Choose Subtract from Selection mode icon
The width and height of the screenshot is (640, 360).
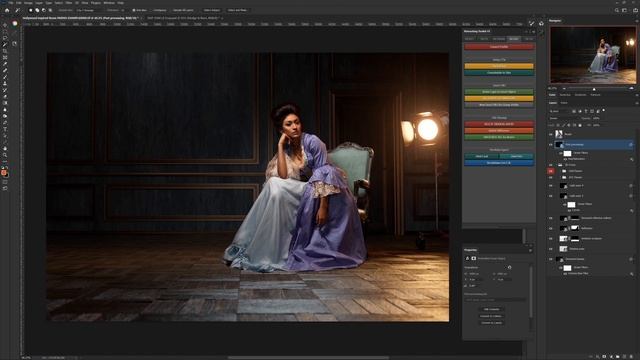(x=44, y=10)
